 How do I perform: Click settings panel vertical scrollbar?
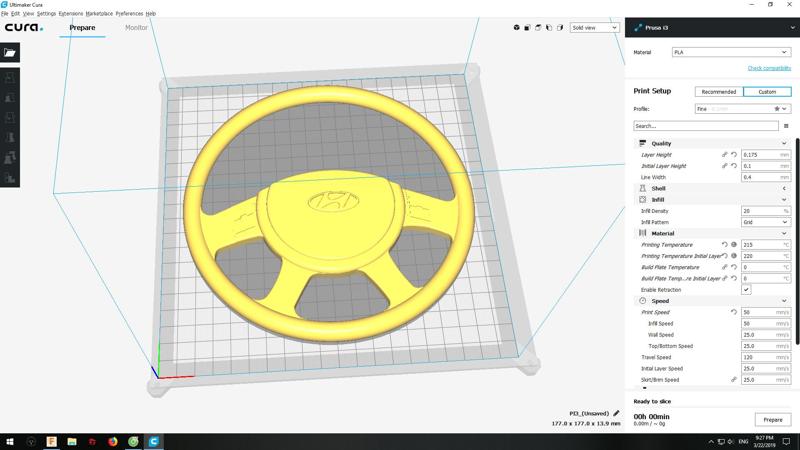796,240
